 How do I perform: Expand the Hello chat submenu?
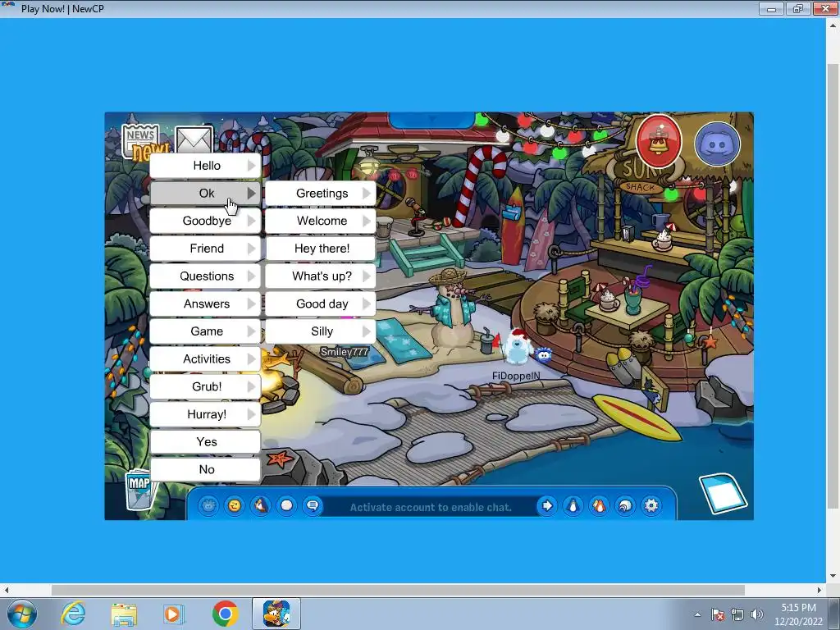click(205, 166)
